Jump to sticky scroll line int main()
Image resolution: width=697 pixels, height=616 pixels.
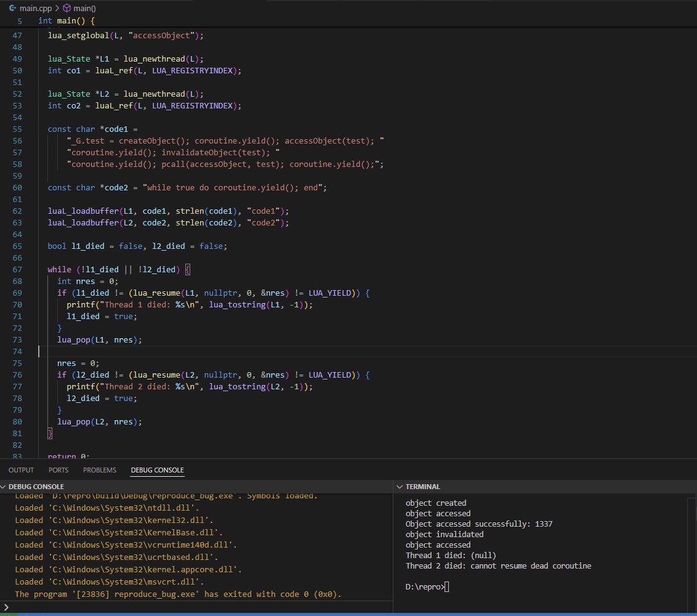[66, 20]
